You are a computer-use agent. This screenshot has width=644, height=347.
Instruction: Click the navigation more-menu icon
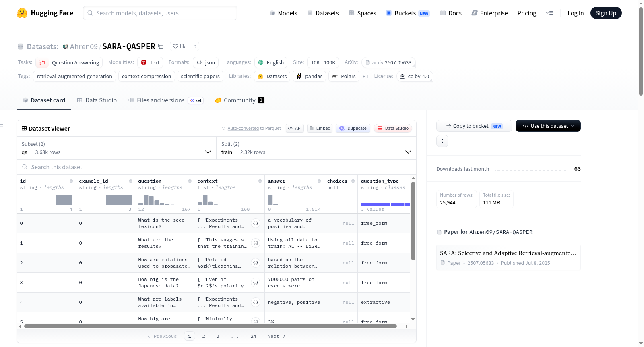click(549, 13)
